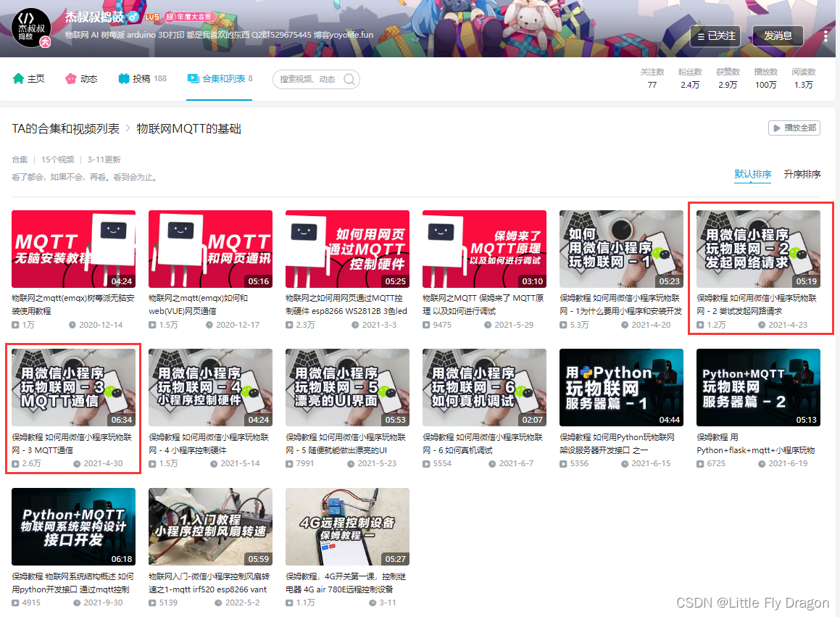
Task: Click the TA的合集和视频列表 breadcrumb link
Action: click(65, 128)
